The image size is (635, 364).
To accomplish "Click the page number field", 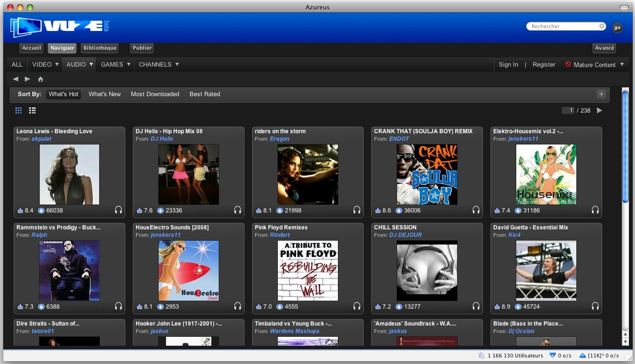I will 568,111.
